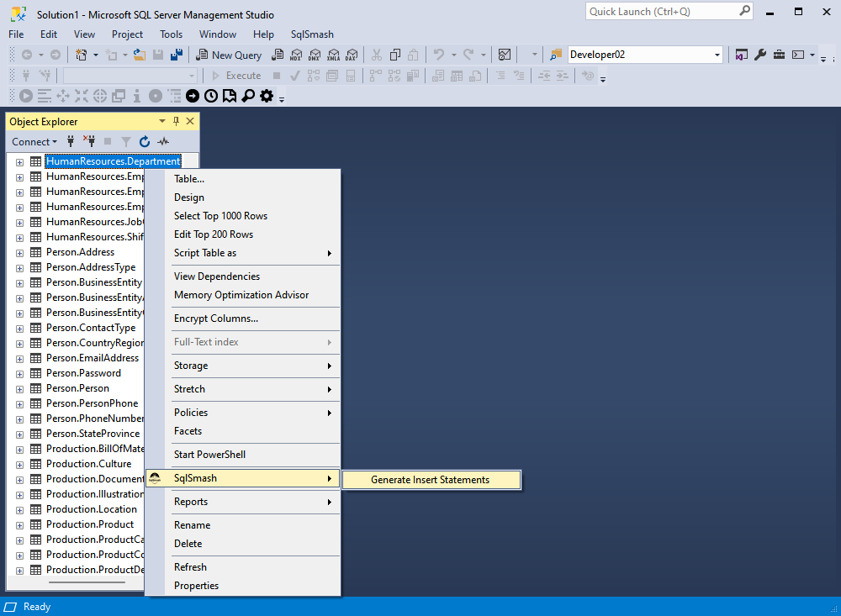Screen dimensions: 841x616
Task: Open the Edit menu
Action: point(48,34)
